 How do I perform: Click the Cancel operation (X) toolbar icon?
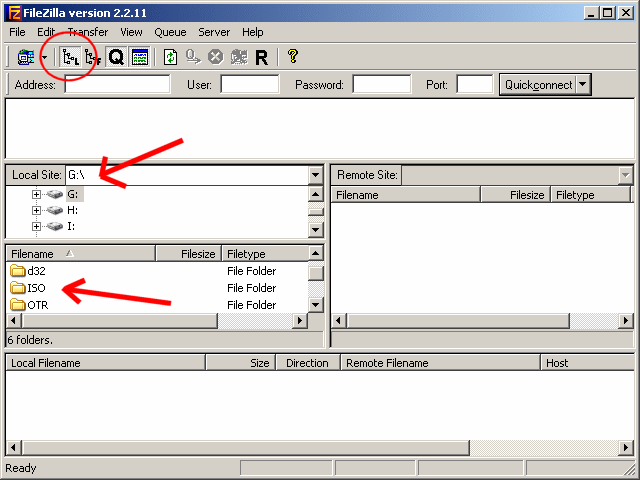point(215,58)
